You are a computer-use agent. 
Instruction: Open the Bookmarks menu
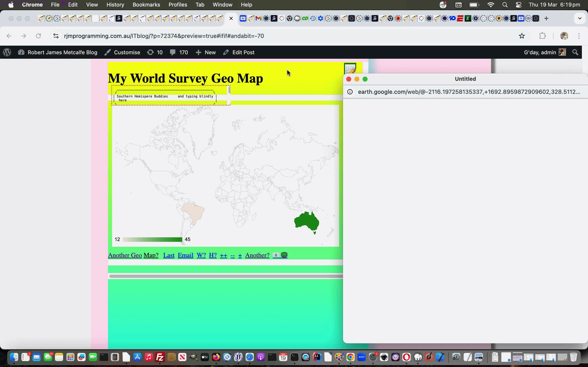coord(146,5)
